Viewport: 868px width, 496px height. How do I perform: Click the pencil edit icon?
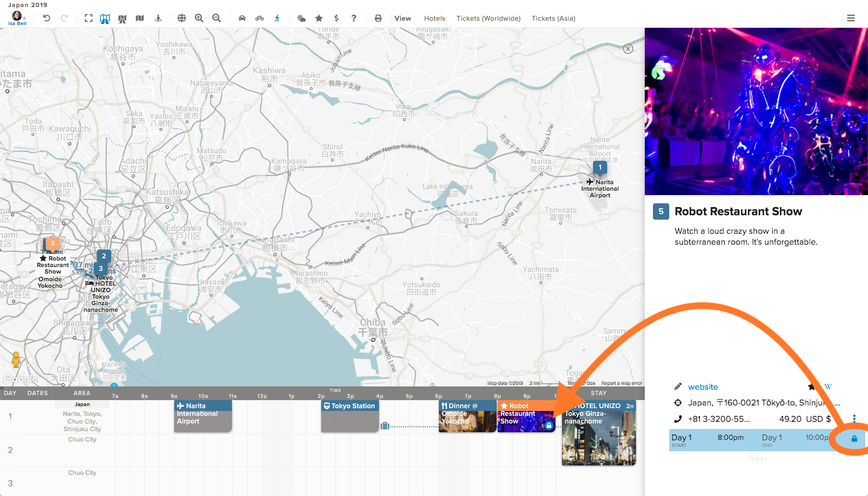pos(678,386)
